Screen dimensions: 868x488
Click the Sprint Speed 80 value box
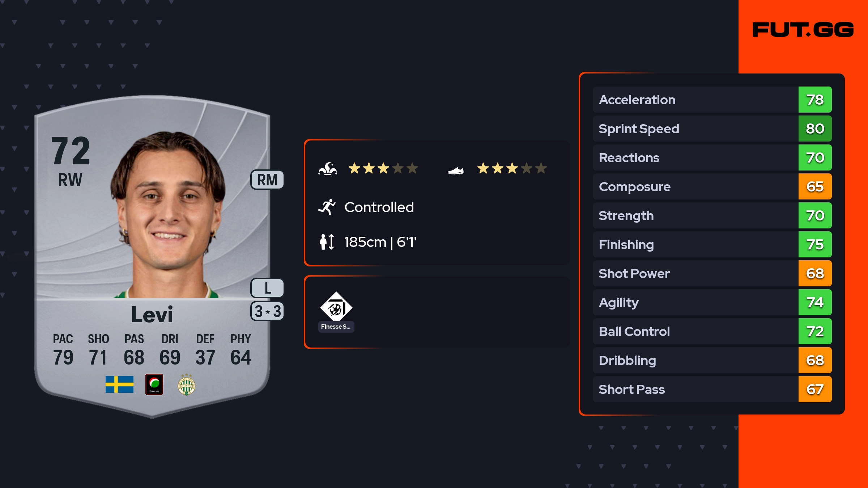tap(815, 129)
